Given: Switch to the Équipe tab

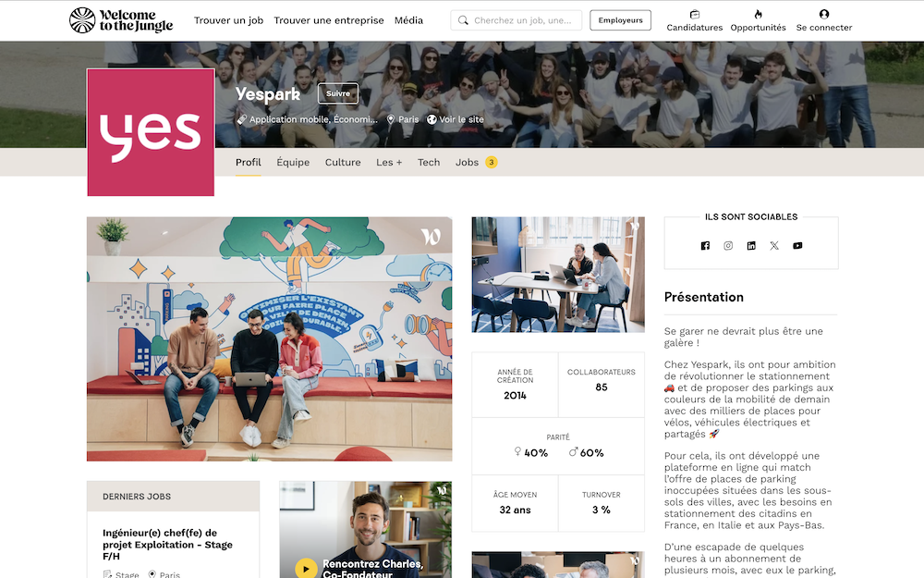Looking at the screenshot, I should tap(293, 162).
